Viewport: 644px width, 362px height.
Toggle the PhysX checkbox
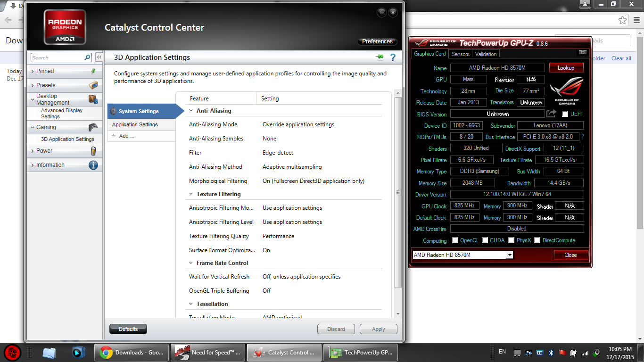click(512, 240)
